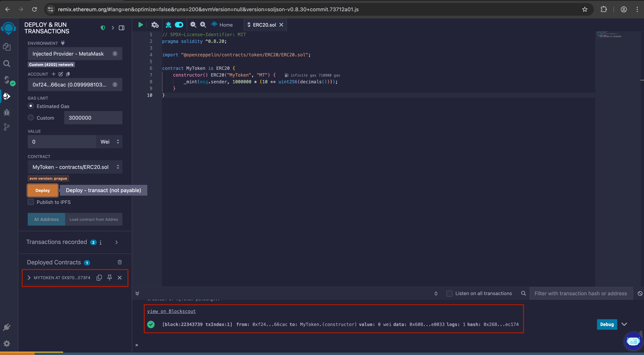Screen dimensions: 644x355
Task: Clear all deployed contracts trash icon
Action: [120, 262]
